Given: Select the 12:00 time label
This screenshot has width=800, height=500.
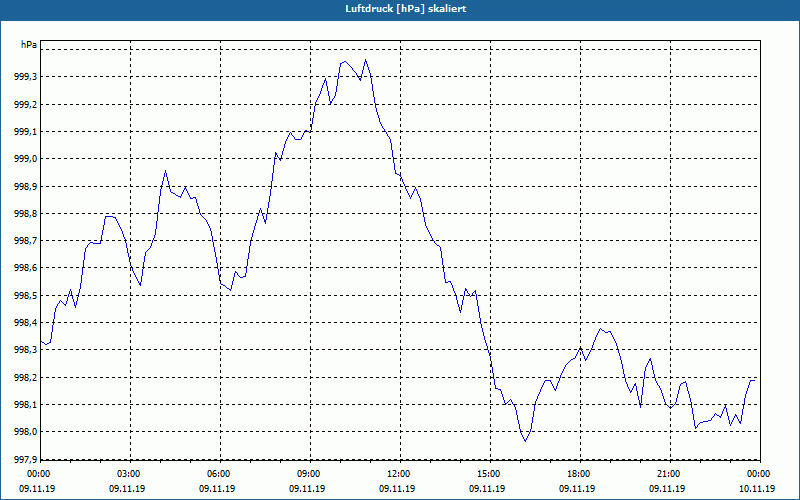Looking at the screenshot, I should (x=399, y=474).
